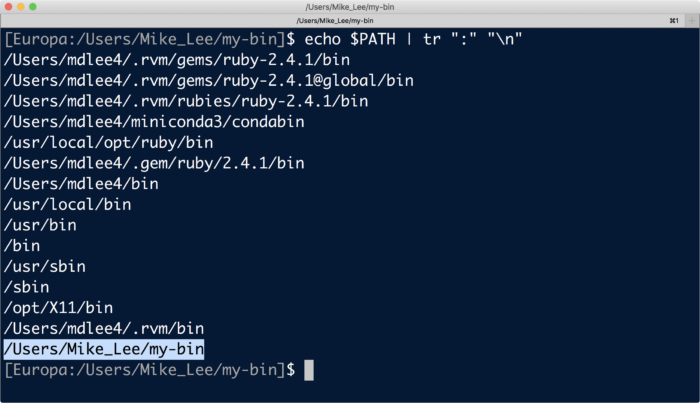Click the red close window button
The height and width of the screenshot is (403, 700).
pyautogui.click(x=8, y=7)
